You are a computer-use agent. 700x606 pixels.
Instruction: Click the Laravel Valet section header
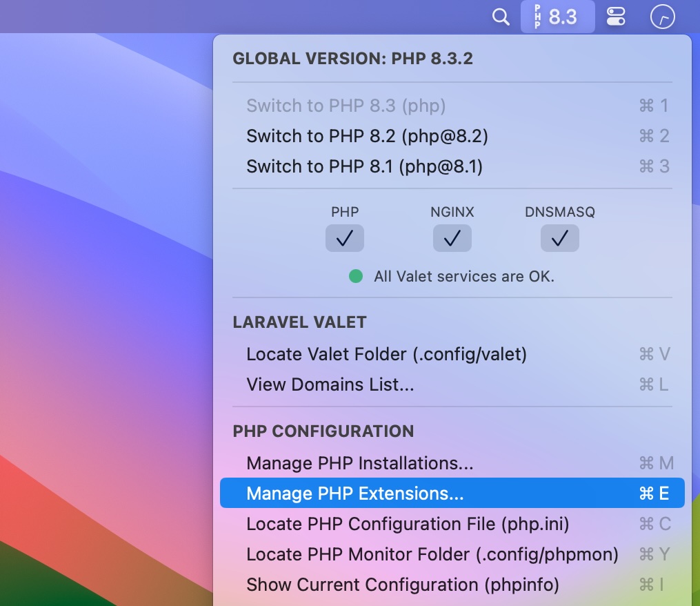[299, 322]
